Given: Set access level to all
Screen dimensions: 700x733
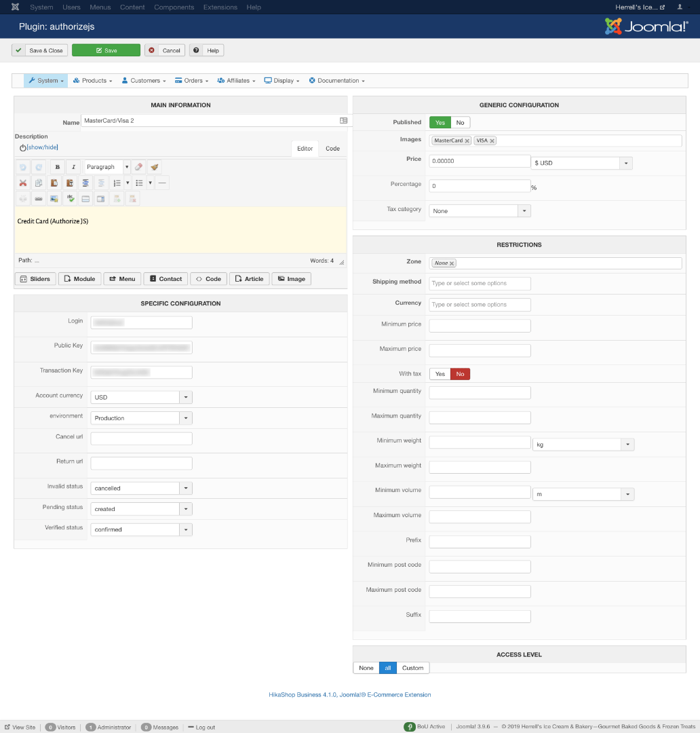Looking at the screenshot, I should point(388,668).
